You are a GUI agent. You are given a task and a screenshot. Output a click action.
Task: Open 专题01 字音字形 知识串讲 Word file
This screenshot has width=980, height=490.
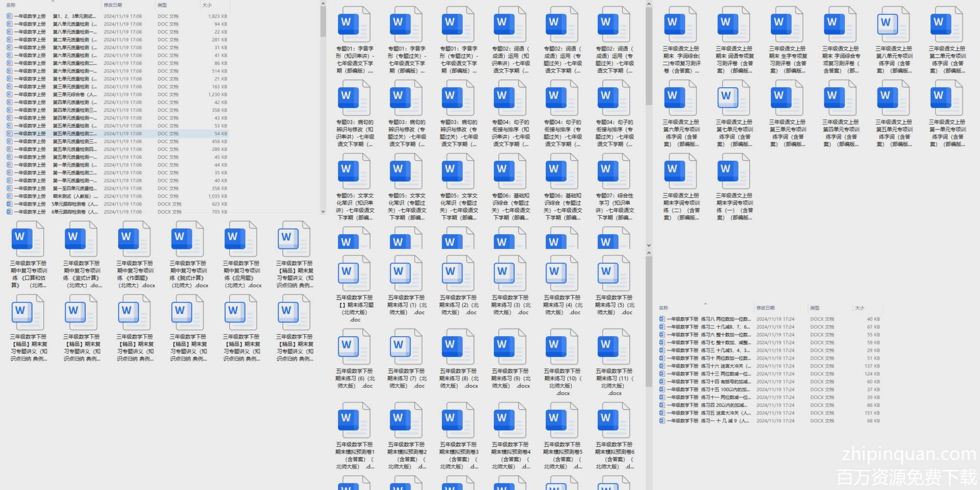coord(354,24)
